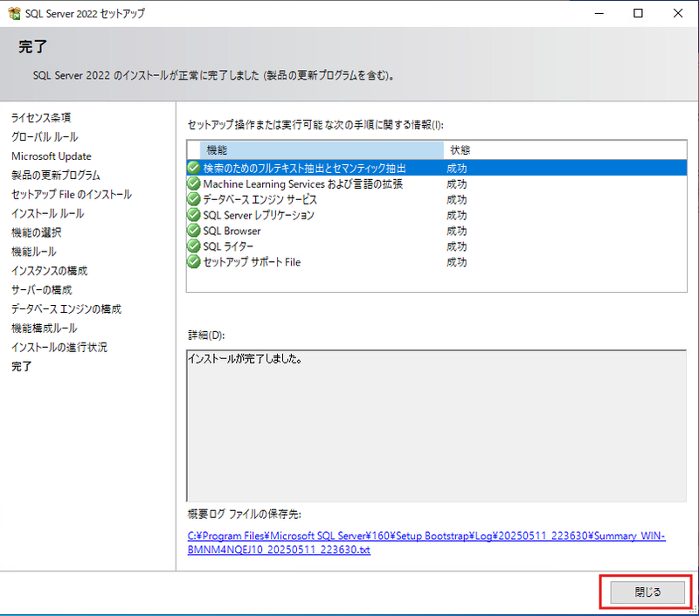The height and width of the screenshot is (616, 699).
Task: Click the 機能の選択 step
Action: coord(36,232)
